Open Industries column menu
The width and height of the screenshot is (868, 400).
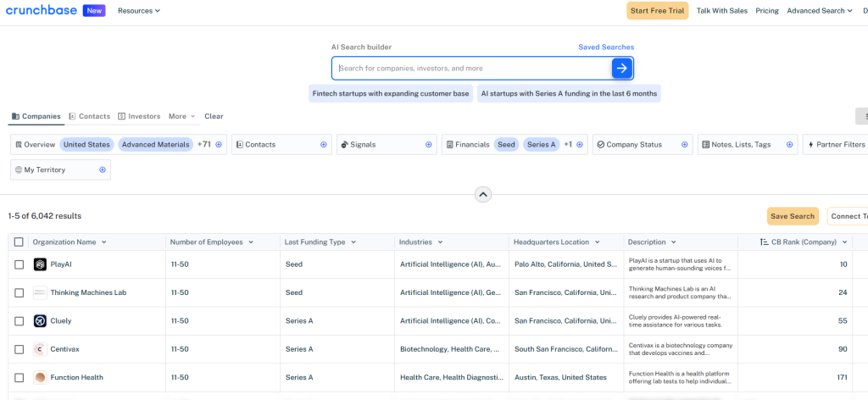pos(440,242)
